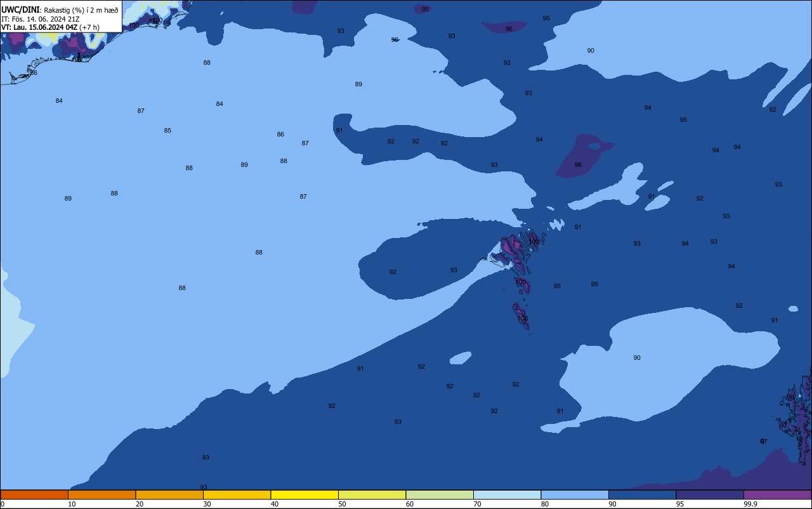Click the legend tick label '60'
Image resolution: width=812 pixels, height=509 pixels.
point(410,504)
